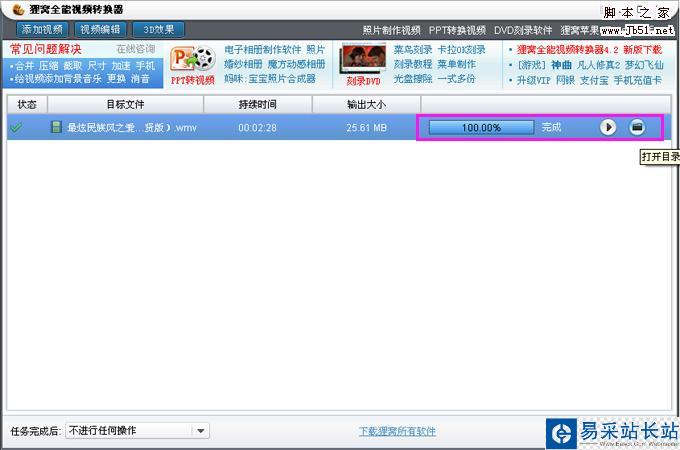This screenshot has height=450, width=680.
Task: Open the 婚纱相册 link
Action: [243, 64]
